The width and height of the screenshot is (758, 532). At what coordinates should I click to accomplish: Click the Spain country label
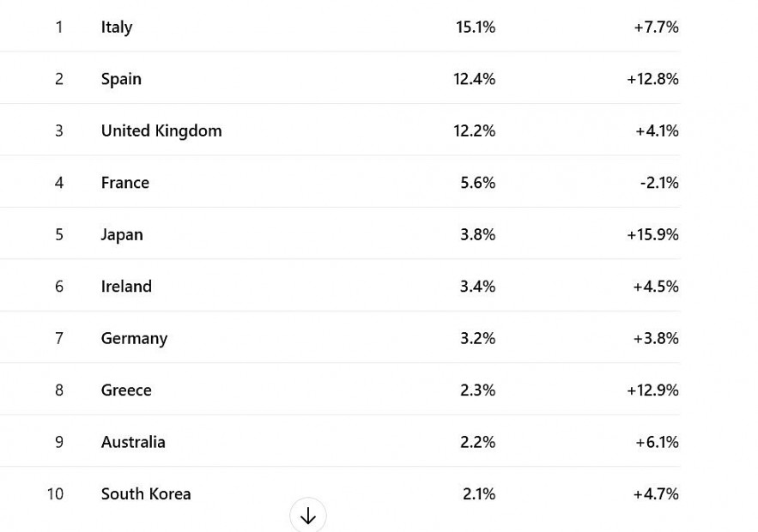(121, 78)
